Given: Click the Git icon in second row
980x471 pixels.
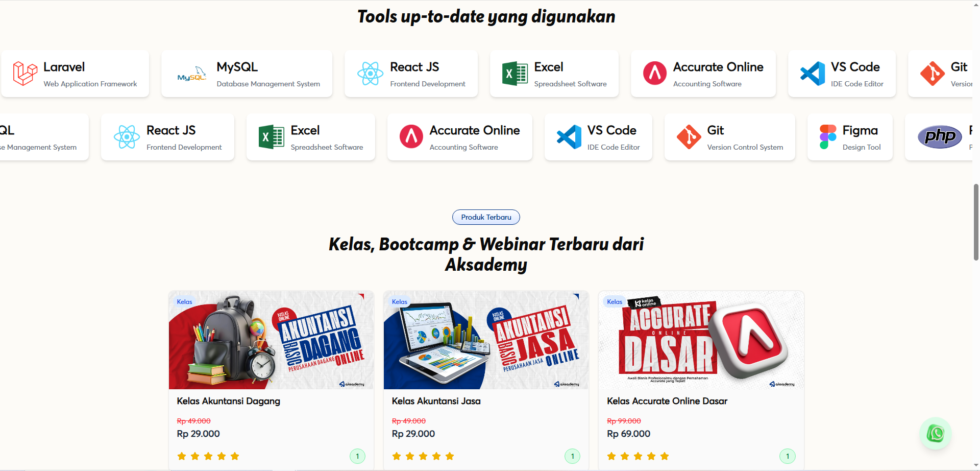Looking at the screenshot, I should tap(689, 137).
